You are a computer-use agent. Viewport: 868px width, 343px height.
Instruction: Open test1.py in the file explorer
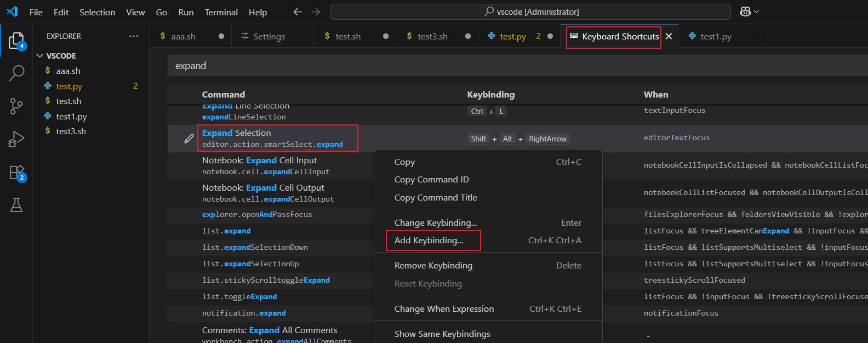(x=71, y=116)
